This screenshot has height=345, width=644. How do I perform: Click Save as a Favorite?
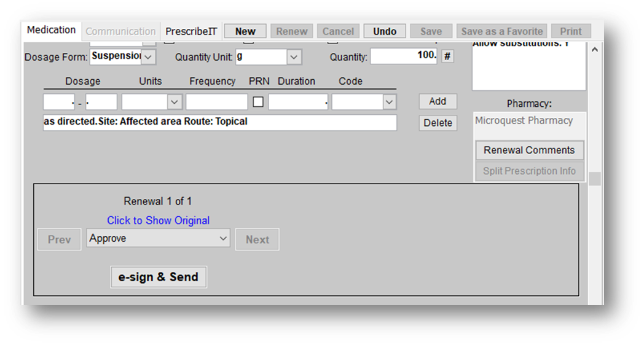[x=501, y=31]
